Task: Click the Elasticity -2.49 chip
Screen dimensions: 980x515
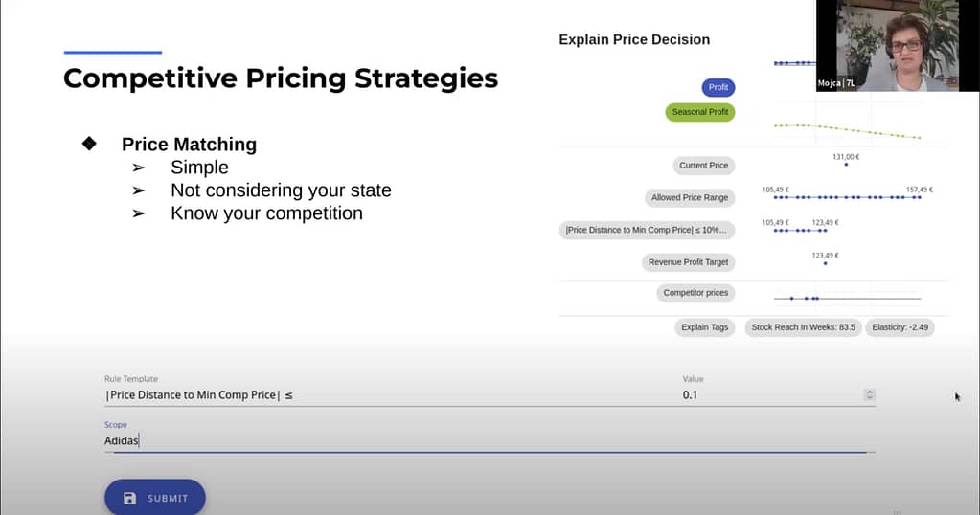Action: pyautogui.click(x=900, y=327)
